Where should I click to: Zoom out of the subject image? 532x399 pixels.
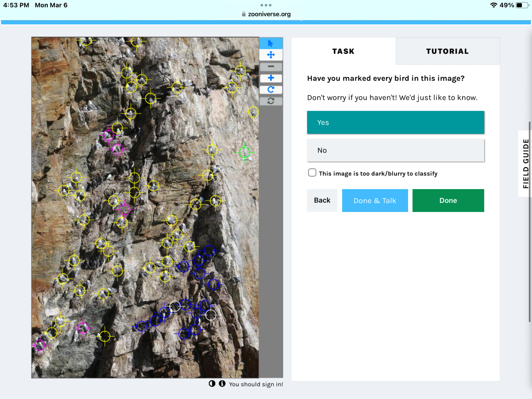[271, 66]
